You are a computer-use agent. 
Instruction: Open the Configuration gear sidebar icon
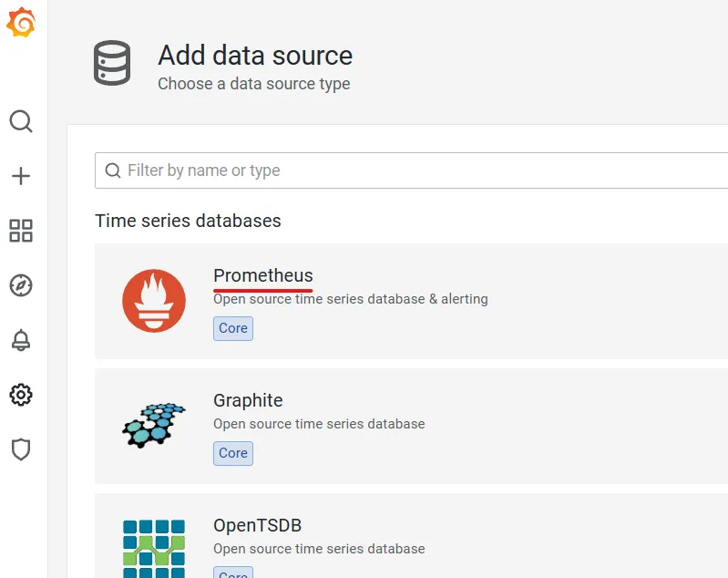pos(21,395)
